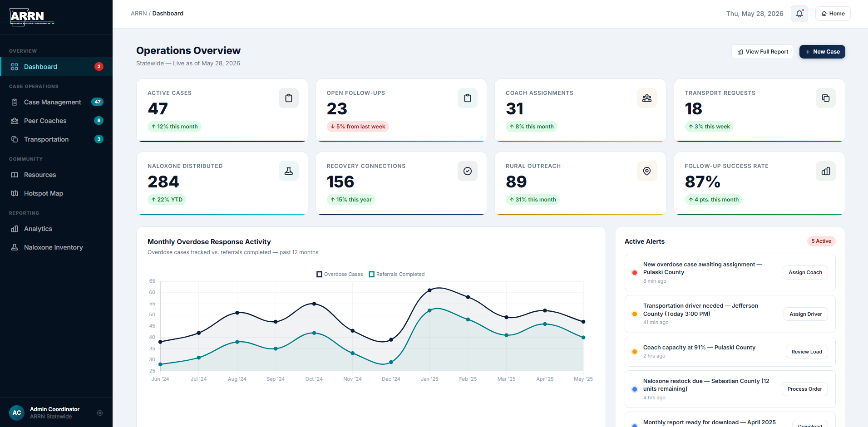Click the settings gear beside Admin Coordinator
Image resolution: width=868 pixels, height=427 pixels.
coord(100,413)
